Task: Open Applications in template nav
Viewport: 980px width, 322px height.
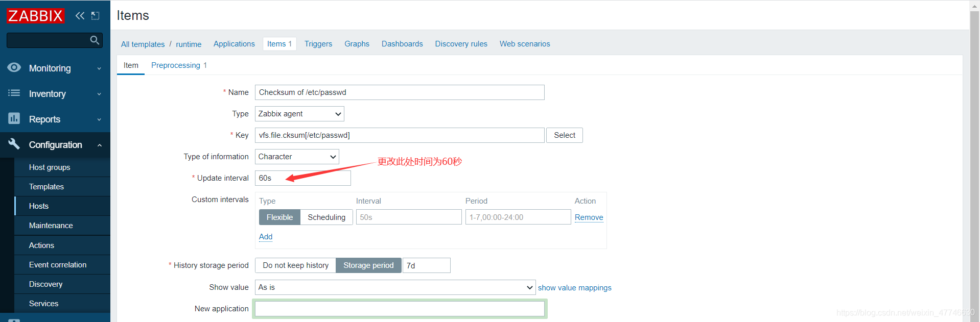Action: (234, 44)
